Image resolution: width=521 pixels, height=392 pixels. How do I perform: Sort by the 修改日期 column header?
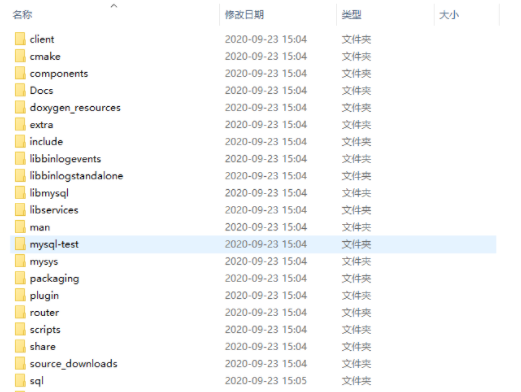244,15
